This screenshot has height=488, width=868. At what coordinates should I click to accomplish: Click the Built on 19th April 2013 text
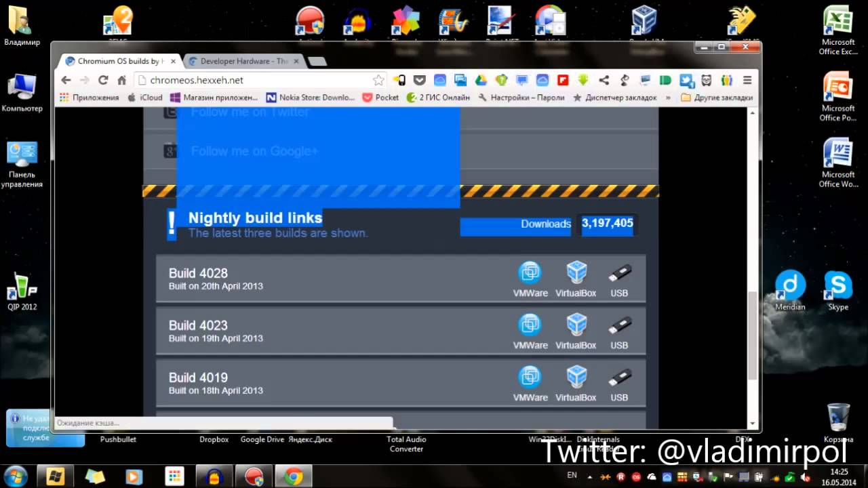point(216,338)
